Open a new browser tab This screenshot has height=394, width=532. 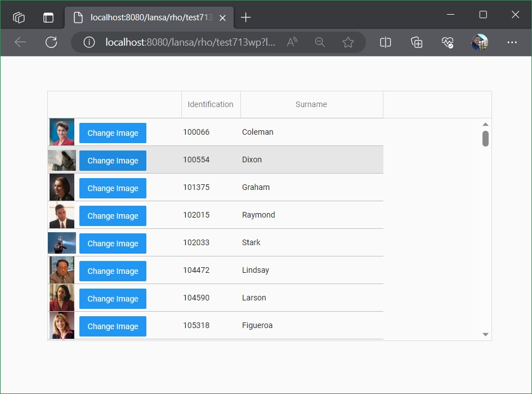coord(245,17)
